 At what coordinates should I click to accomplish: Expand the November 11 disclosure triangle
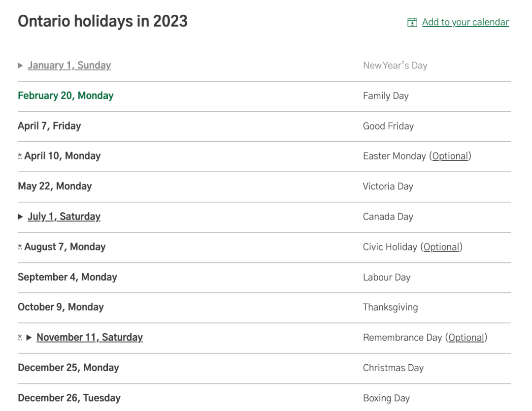[29, 338]
